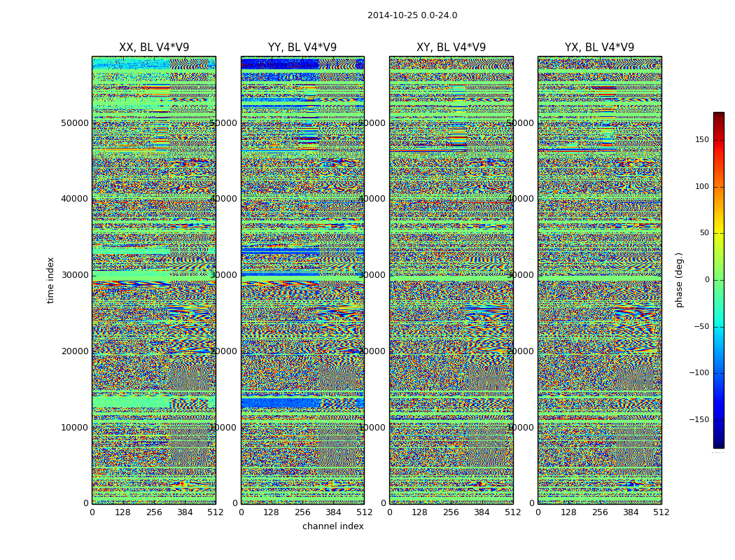Click the dark blue bottom of the colorbar
735x560 pixels.
pos(718,443)
